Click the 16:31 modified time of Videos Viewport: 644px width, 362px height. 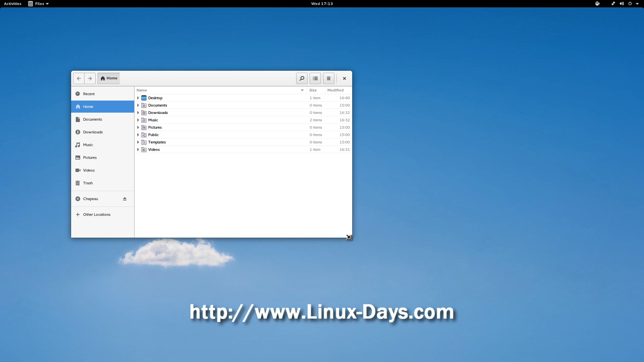pos(344,149)
